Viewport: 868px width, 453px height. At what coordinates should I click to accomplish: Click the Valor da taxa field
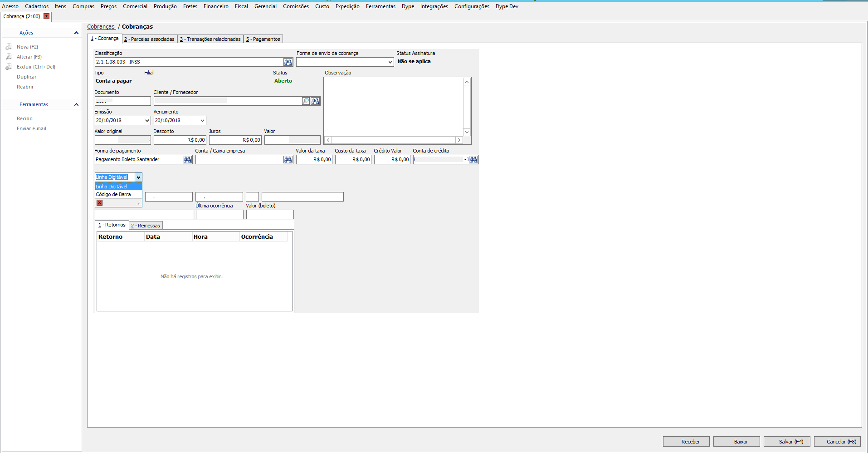pyautogui.click(x=314, y=160)
